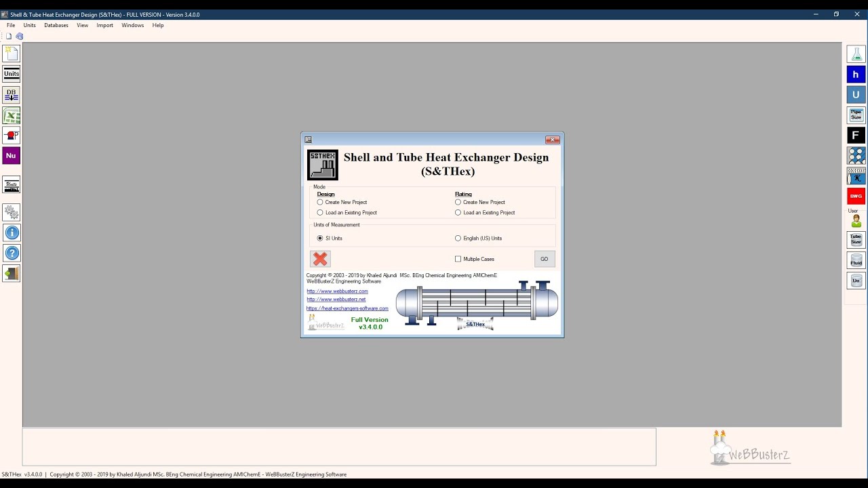868x488 pixels.
Task: Open the View menu
Action: (x=83, y=25)
